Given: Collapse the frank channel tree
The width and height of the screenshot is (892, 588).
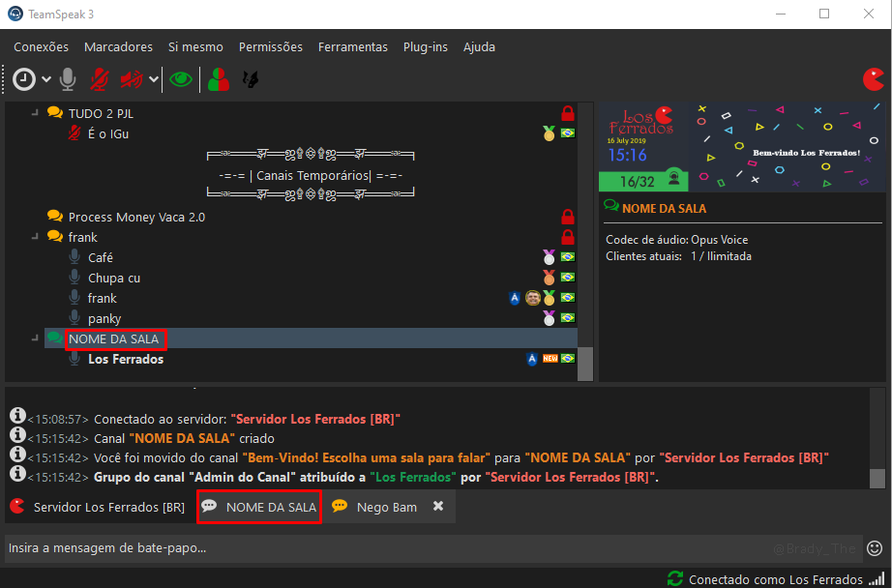Looking at the screenshot, I should pyautogui.click(x=34, y=237).
